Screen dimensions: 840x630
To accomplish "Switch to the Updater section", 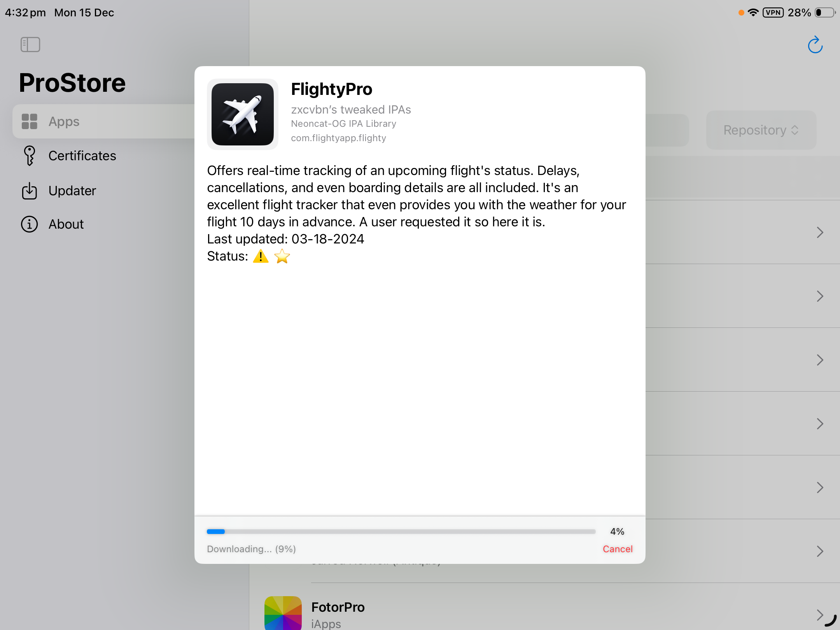I will pyautogui.click(x=72, y=191).
